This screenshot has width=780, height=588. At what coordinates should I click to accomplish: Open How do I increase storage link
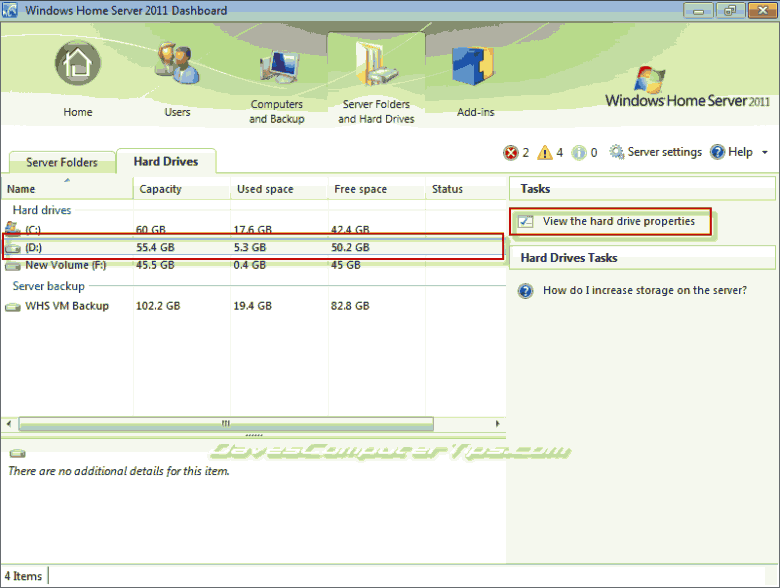(x=645, y=290)
